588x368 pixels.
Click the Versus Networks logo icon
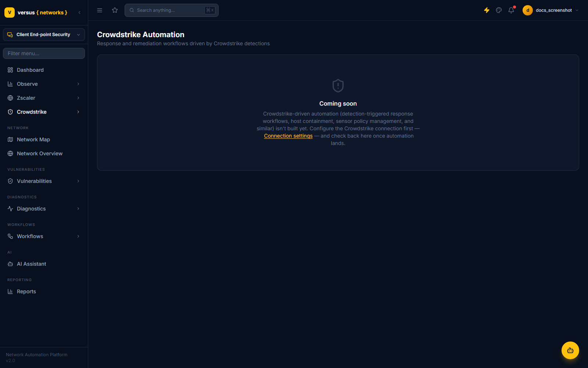10,13
